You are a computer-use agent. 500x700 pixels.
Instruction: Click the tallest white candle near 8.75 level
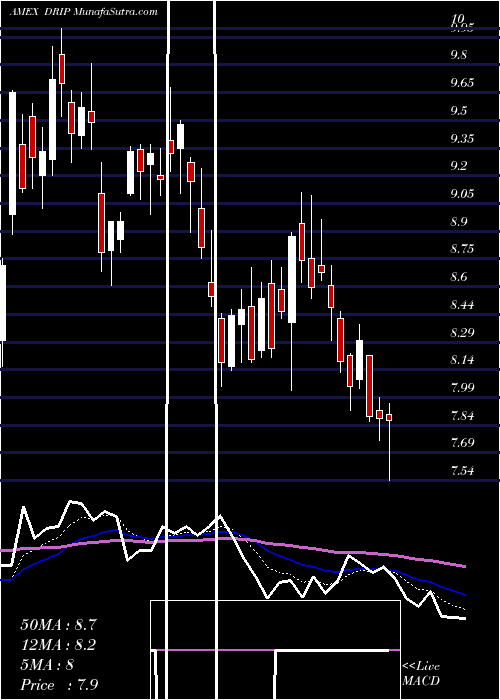[x=292, y=279]
